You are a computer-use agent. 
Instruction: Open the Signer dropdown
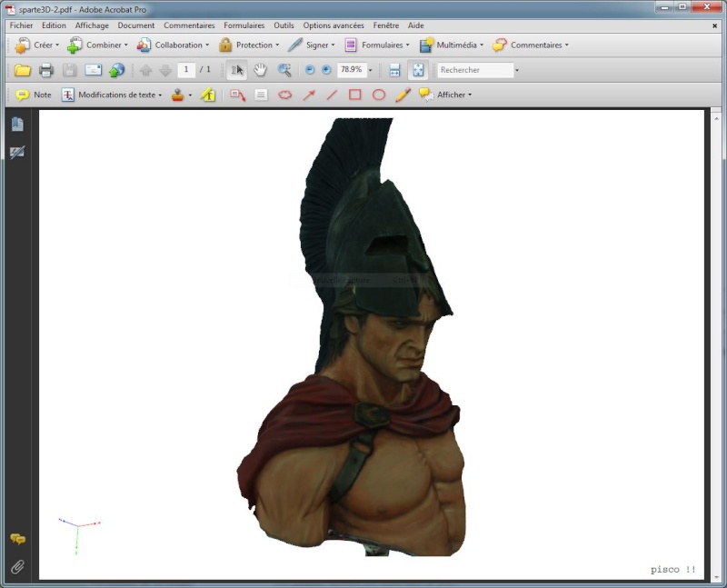pos(311,45)
